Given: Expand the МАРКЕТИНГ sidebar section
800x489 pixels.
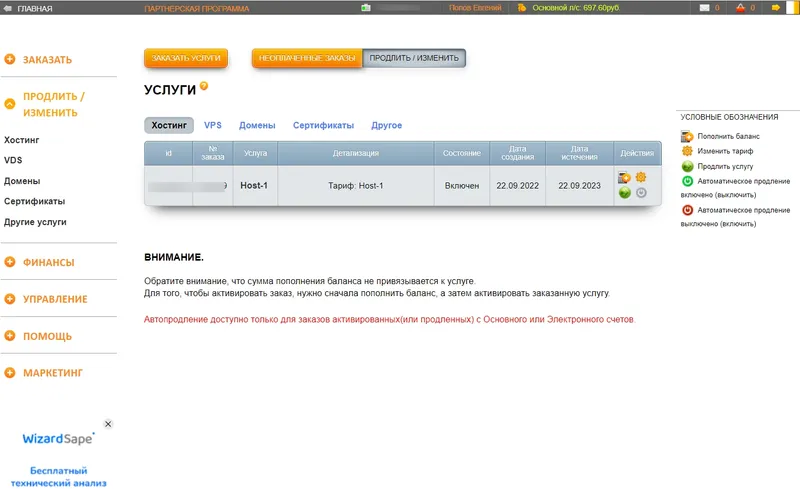Looking at the screenshot, I should [x=53, y=373].
